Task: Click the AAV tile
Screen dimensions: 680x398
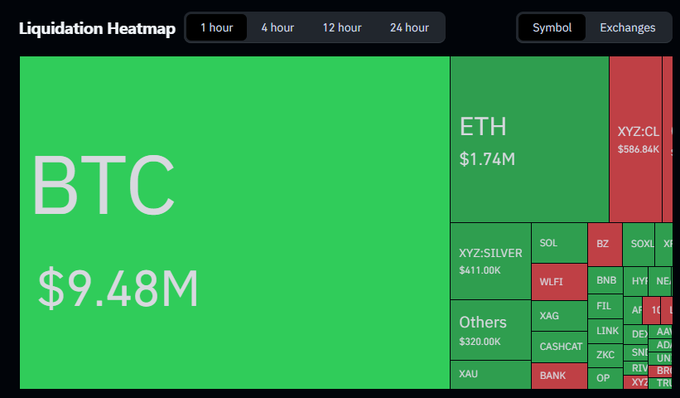Action: (x=660, y=332)
